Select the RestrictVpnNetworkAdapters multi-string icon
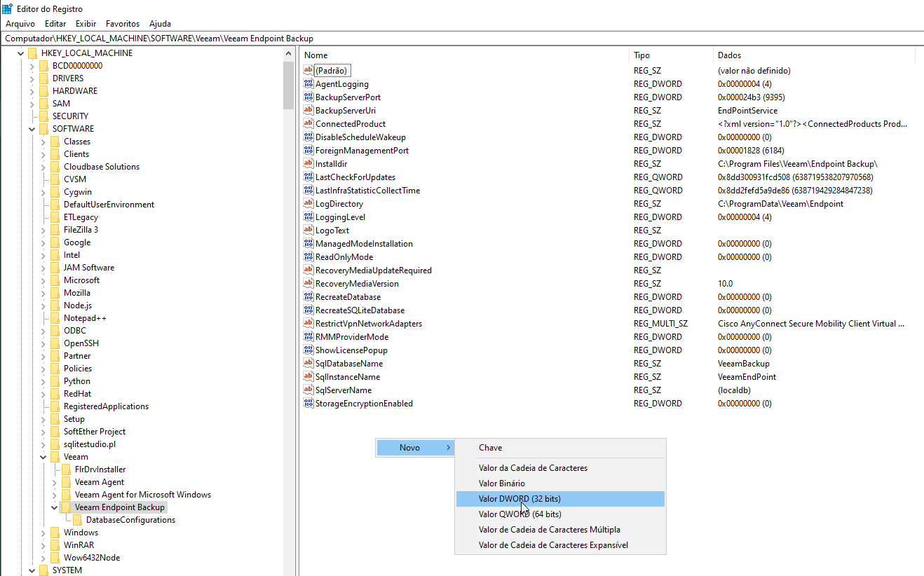 (308, 324)
